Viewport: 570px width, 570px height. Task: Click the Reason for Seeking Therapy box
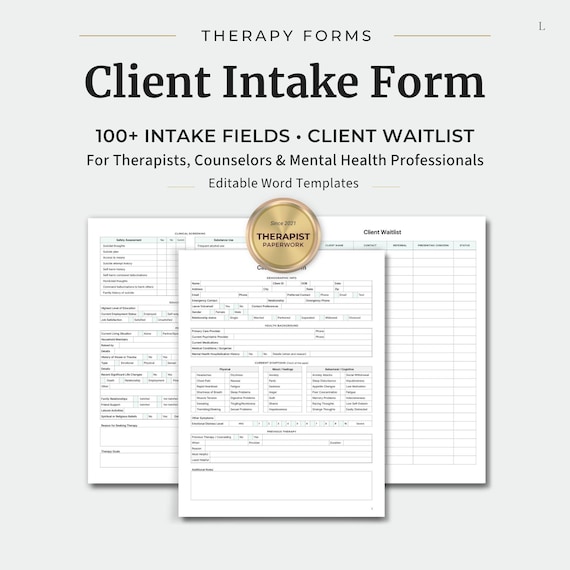pos(139,437)
